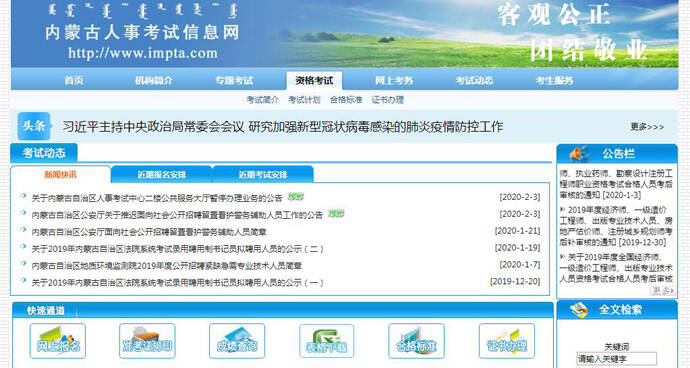690x368 pixels.
Task: Click the [2019-12-20] date text
Action: click(x=515, y=281)
